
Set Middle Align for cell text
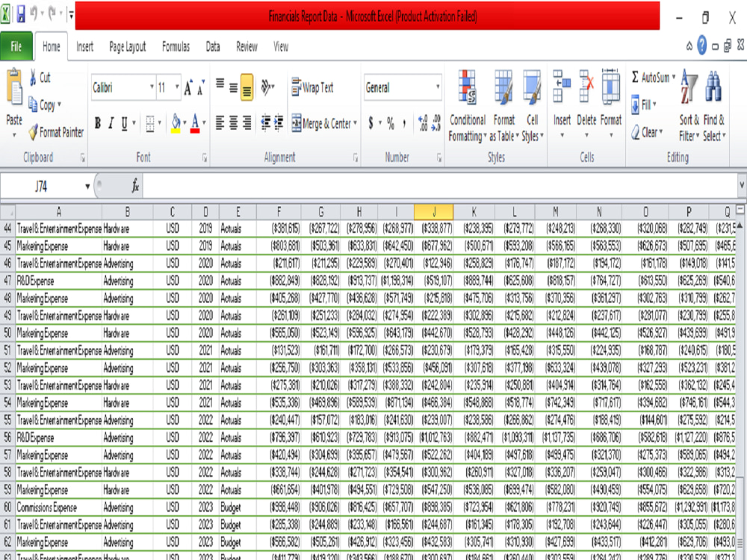(233, 87)
